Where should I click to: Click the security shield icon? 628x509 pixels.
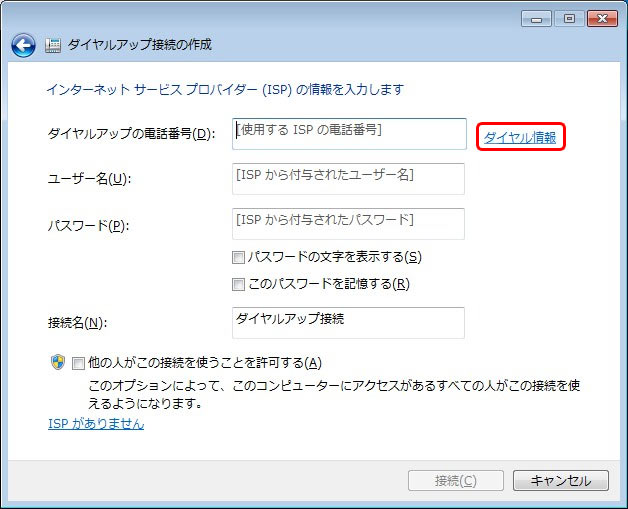pos(57,362)
